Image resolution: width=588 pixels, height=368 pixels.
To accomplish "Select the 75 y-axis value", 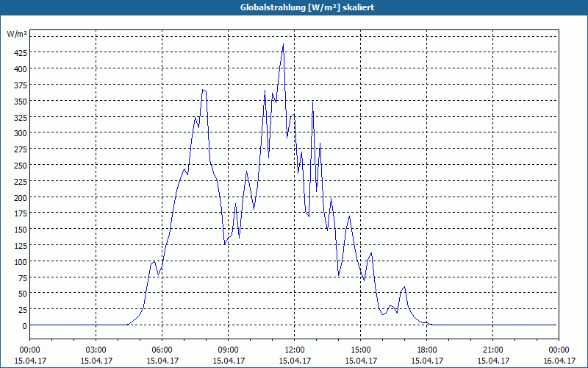I will [22, 278].
